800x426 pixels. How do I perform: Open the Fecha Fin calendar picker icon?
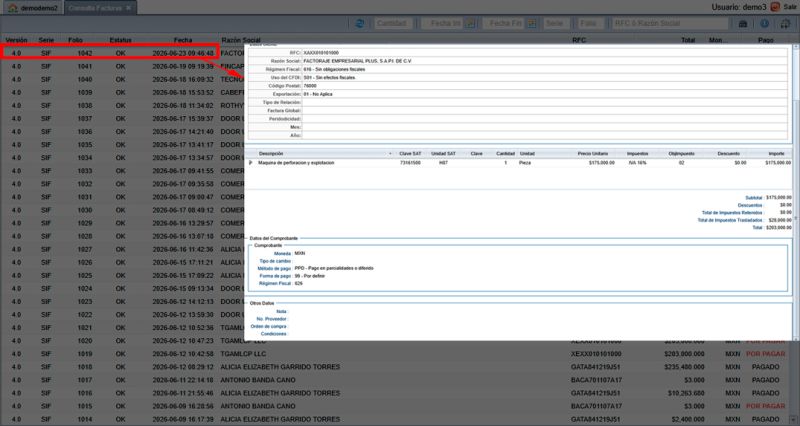coord(532,23)
